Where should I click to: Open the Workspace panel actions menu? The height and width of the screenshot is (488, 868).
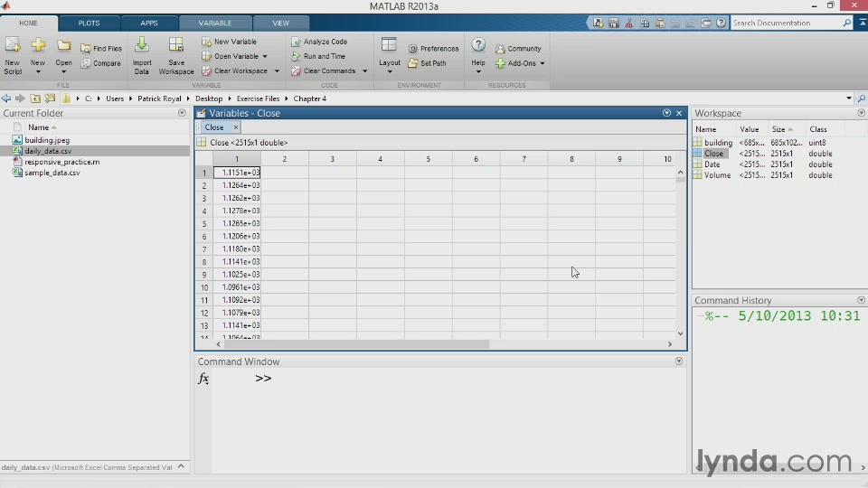[x=862, y=113]
